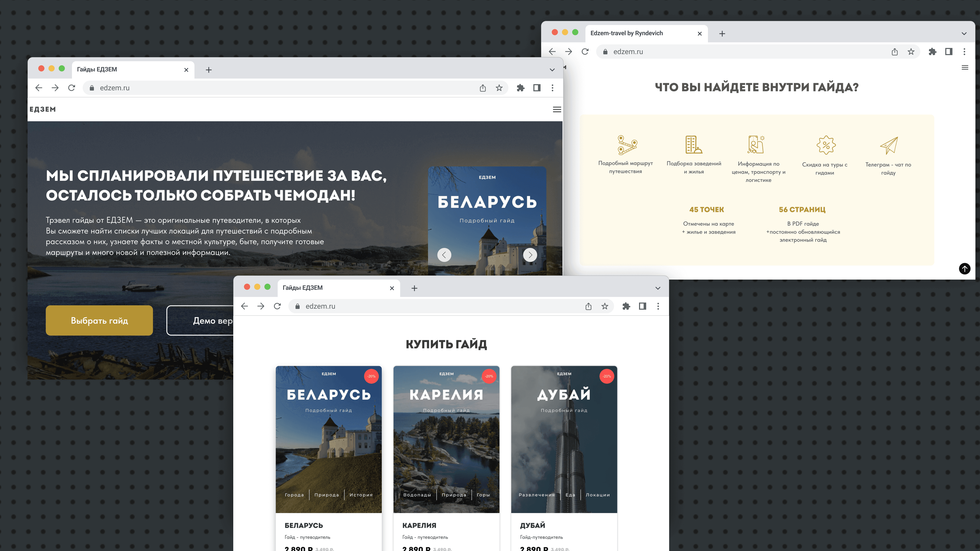Toggle side panel in left hero browser window
The height and width of the screenshot is (551, 980).
tap(537, 88)
